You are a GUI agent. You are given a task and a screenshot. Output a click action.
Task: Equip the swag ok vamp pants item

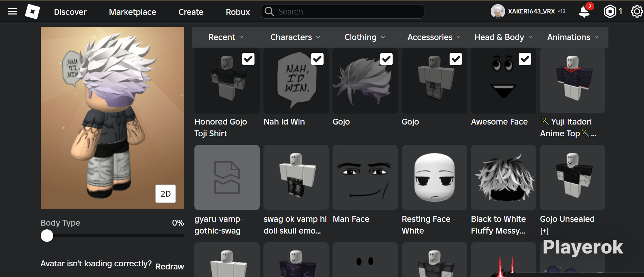tap(296, 177)
